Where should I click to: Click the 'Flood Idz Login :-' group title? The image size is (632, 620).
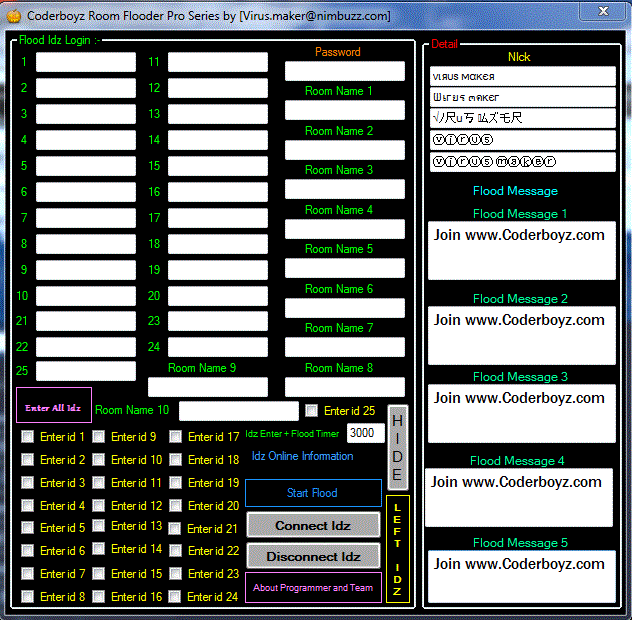(x=60, y=40)
